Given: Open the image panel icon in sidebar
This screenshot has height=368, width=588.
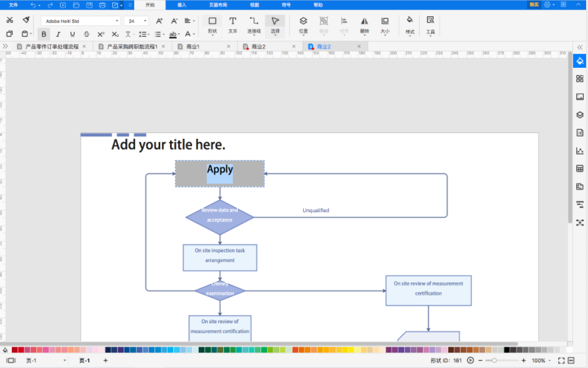Looking at the screenshot, I should click(x=580, y=97).
